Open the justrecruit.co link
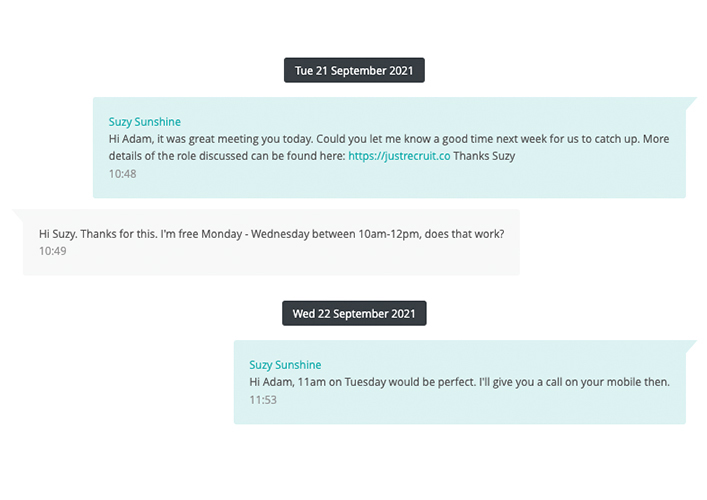Screen dimensions: 707x500 pyautogui.click(x=399, y=156)
